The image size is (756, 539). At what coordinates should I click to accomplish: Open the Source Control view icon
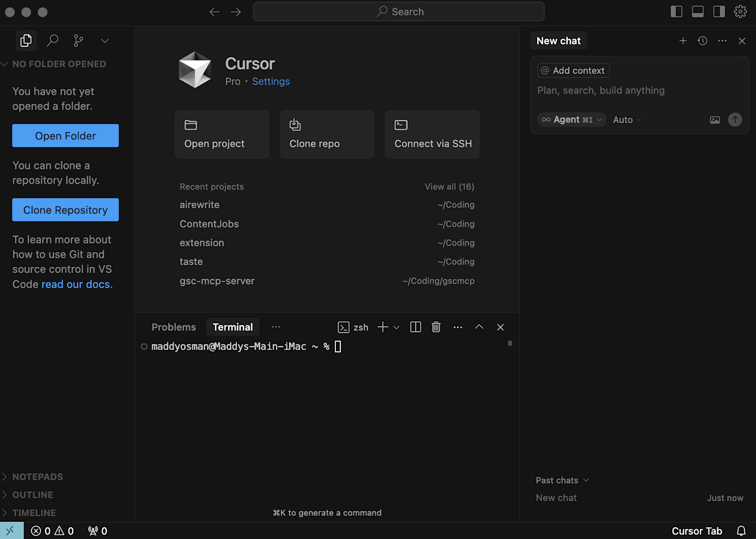click(x=79, y=41)
